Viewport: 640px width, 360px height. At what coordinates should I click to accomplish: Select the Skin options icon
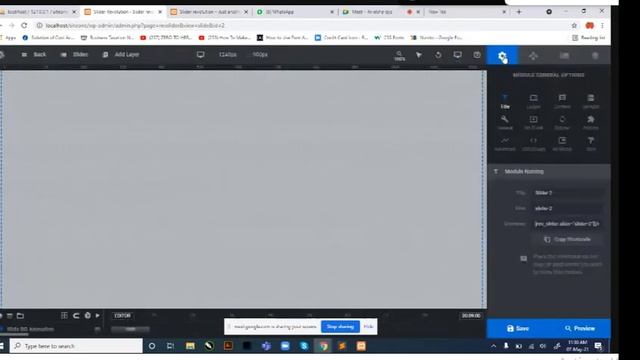pos(591,144)
